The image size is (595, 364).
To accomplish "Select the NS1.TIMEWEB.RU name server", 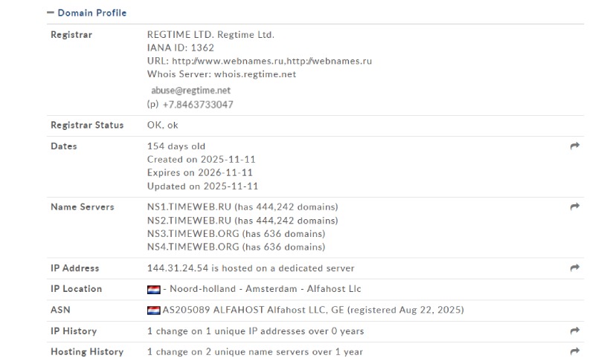I will click(x=189, y=207).
